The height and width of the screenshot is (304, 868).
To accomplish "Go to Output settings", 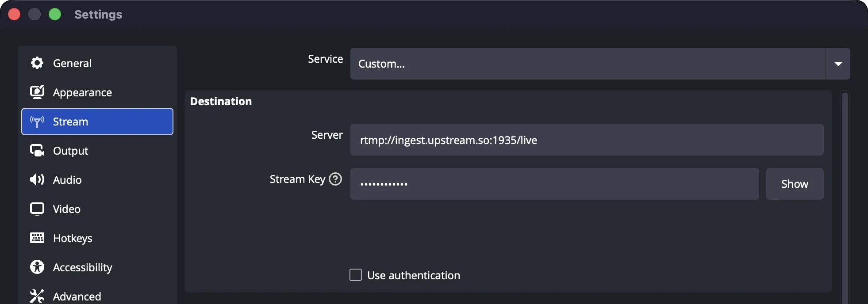I will pos(97,151).
